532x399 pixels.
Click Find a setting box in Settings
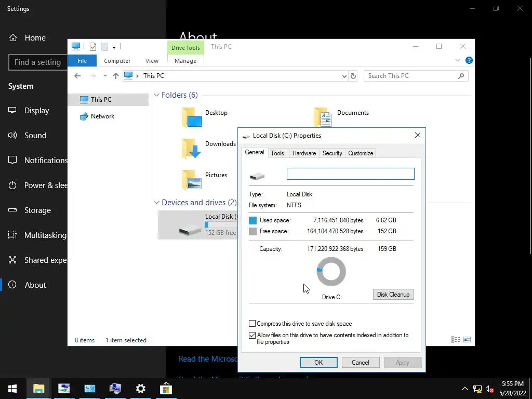(38, 62)
